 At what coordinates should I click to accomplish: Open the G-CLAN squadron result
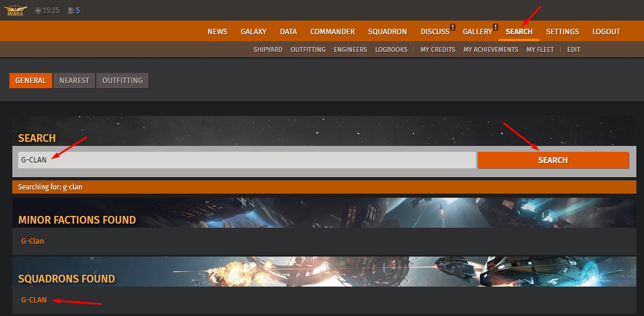pyautogui.click(x=33, y=300)
